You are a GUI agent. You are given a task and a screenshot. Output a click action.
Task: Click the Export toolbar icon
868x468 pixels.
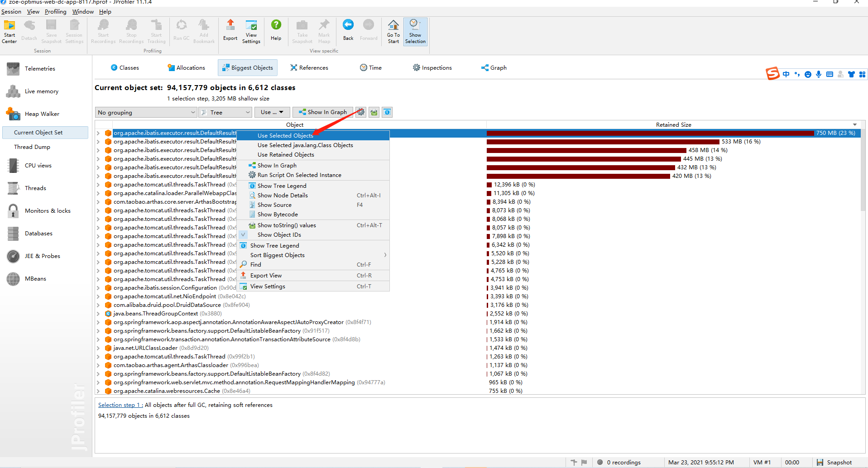(x=230, y=30)
